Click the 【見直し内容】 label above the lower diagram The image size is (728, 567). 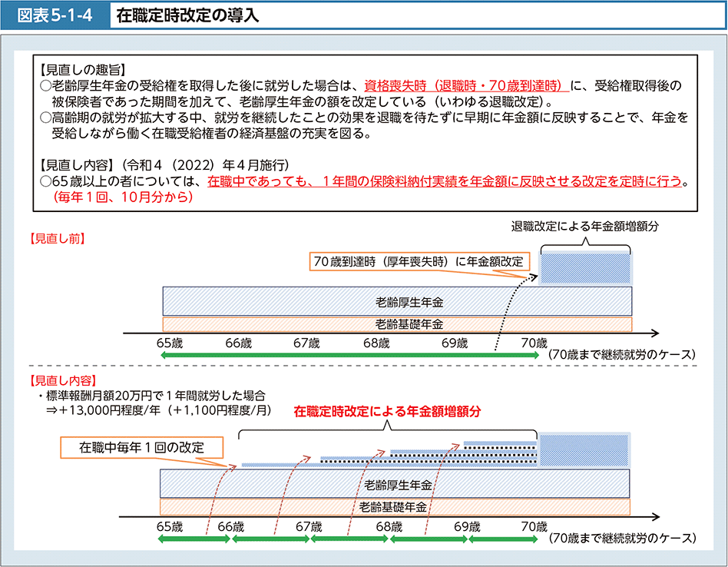click(x=60, y=380)
